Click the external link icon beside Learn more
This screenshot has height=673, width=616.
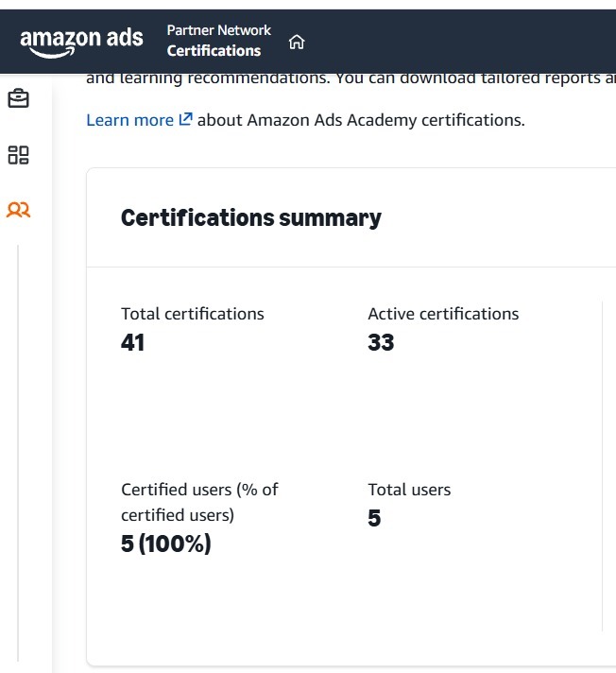[185, 119]
